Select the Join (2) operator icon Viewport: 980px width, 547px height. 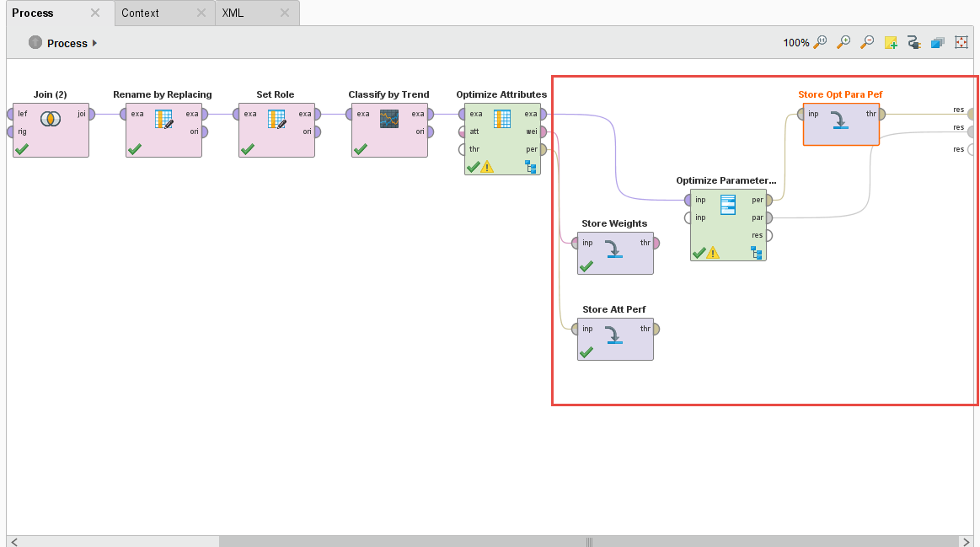51,118
